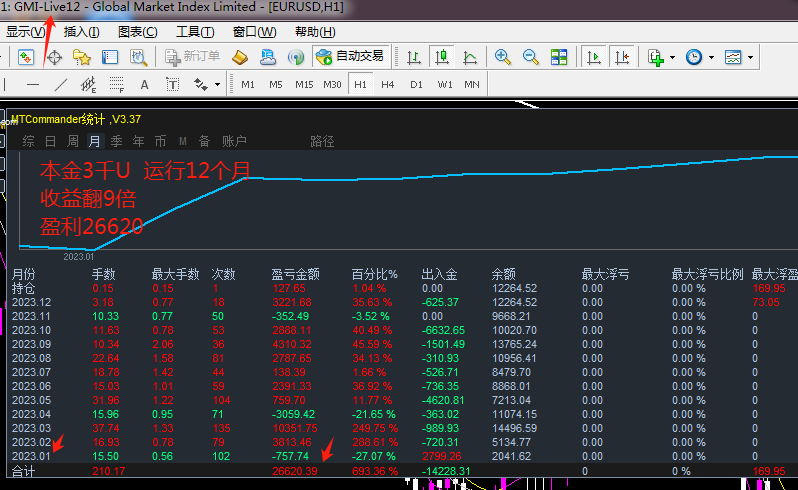This screenshot has height=490, width=798.
Task: Select the 日 daily statistics tab
Action: tap(50, 141)
